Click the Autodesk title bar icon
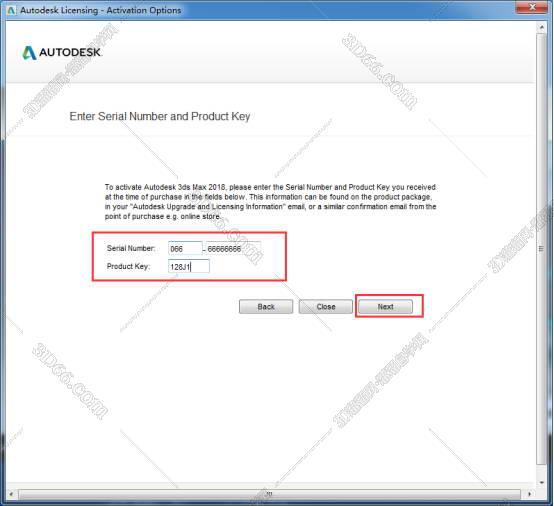 [x=11, y=10]
